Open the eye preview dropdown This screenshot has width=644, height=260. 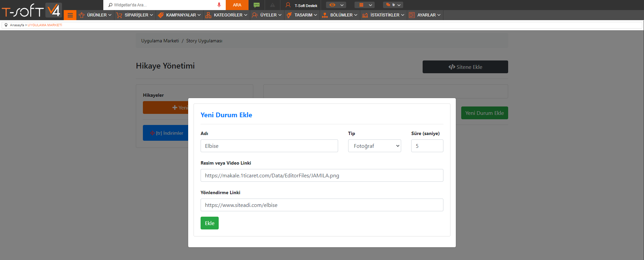tap(336, 5)
